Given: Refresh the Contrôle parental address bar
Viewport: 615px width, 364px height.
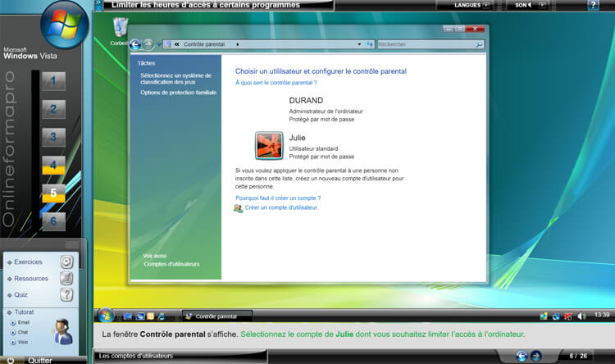Looking at the screenshot, I should pyautogui.click(x=370, y=44).
